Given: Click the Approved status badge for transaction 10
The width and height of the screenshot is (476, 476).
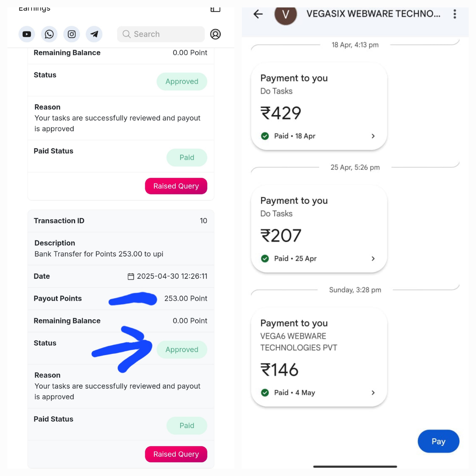Looking at the screenshot, I should pos(182,349).
